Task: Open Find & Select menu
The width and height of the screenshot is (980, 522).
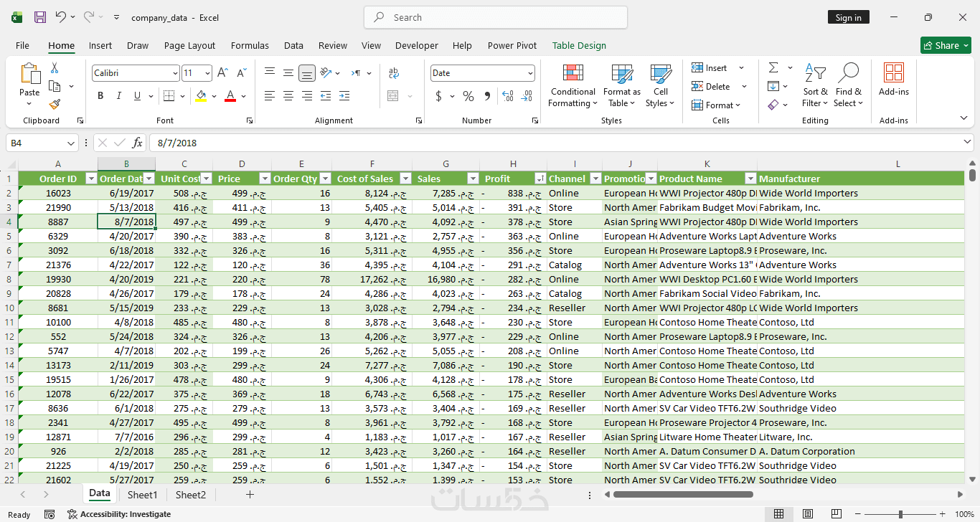Action: pos(849,86)
